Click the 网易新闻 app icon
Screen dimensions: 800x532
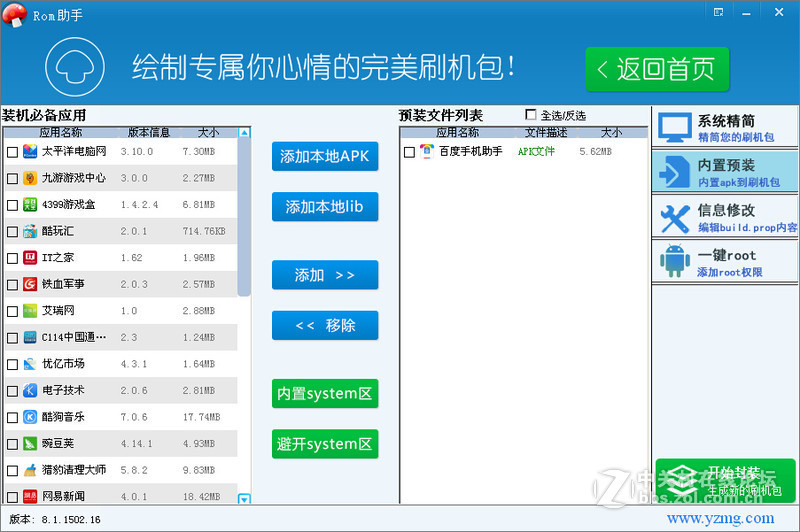click(x=30, y=496)
